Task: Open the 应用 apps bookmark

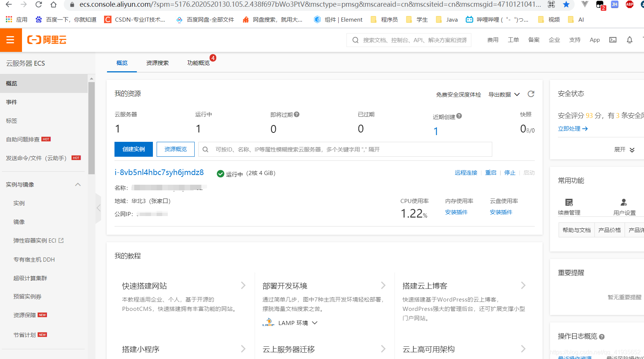Action: (17, 19)
